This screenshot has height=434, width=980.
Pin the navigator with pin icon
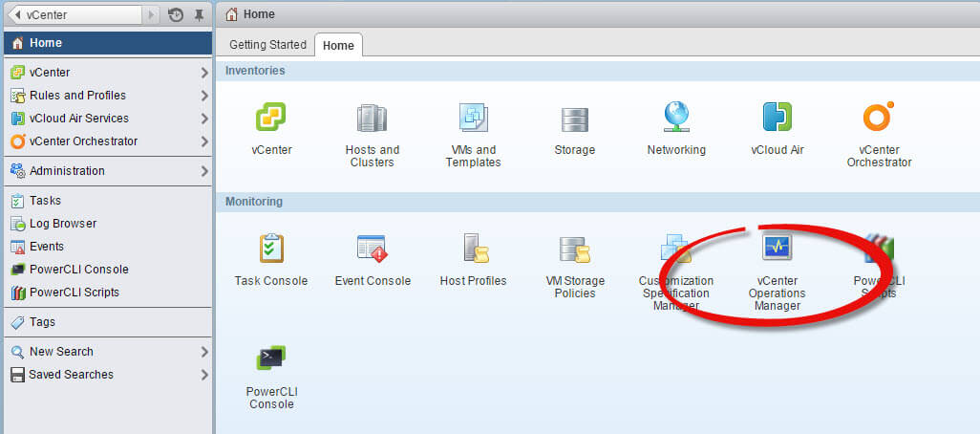[199, 15]
